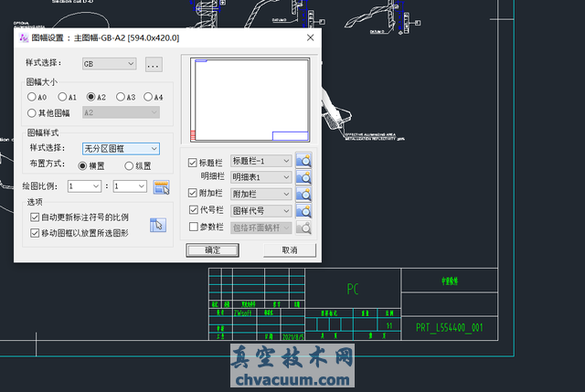Open the 图样代号 dropdown list
This screenshot has width=585, height=392.
(261, 211)
